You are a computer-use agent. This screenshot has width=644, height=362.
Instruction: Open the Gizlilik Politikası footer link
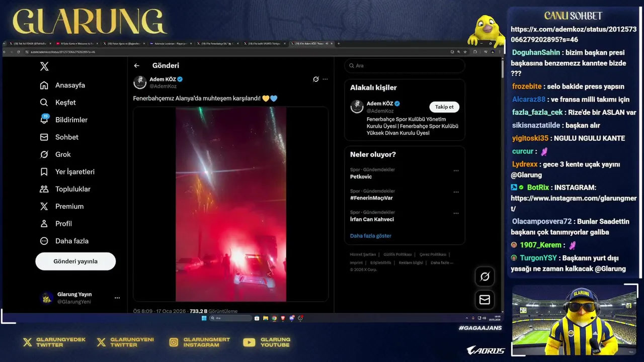(x=397, y=254)
